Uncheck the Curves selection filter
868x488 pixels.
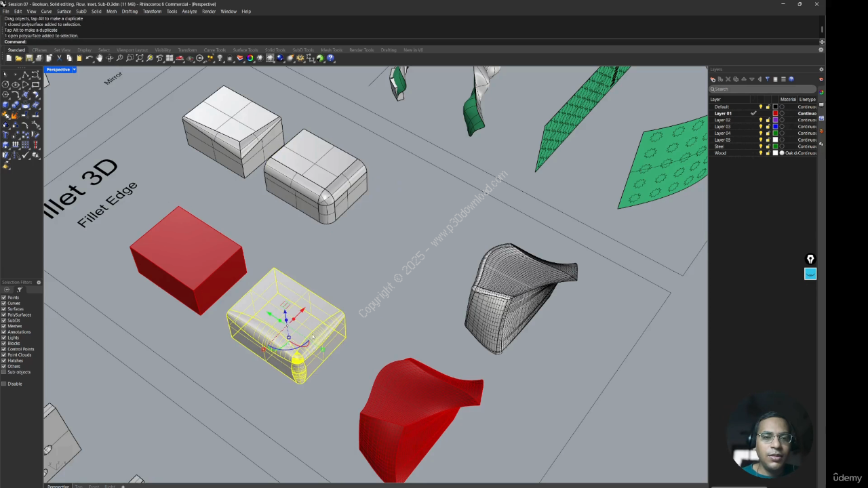point(4,303)
